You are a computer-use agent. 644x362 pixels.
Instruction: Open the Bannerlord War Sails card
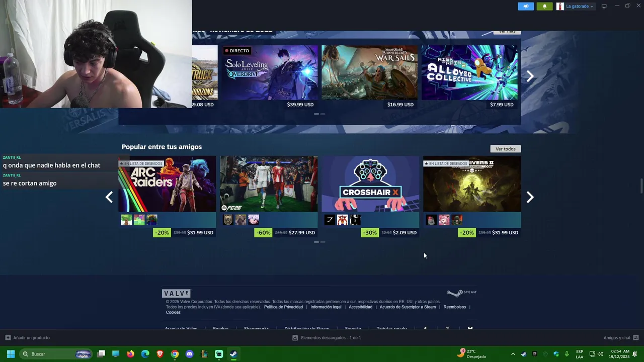click(x=370, y=73)
